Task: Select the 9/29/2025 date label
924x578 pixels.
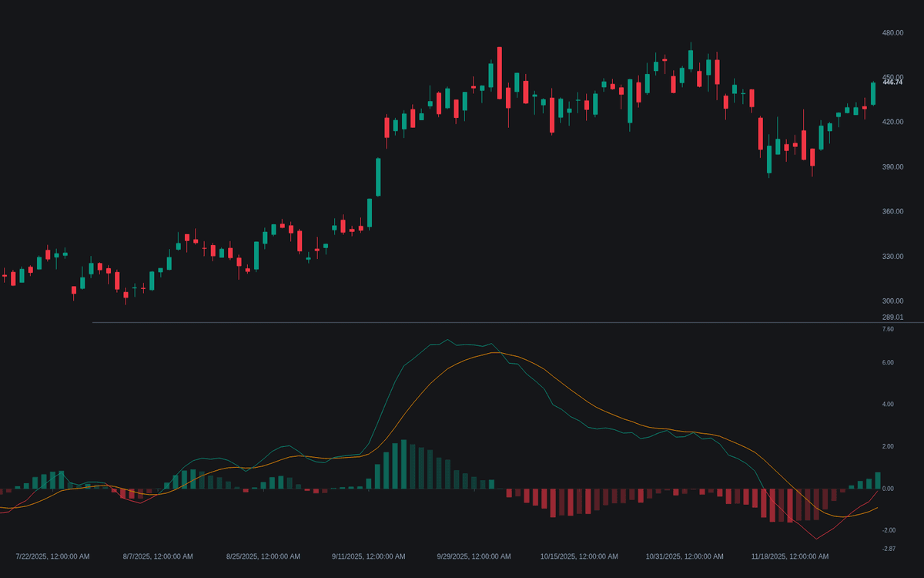Action: click(x=474, y=556)
